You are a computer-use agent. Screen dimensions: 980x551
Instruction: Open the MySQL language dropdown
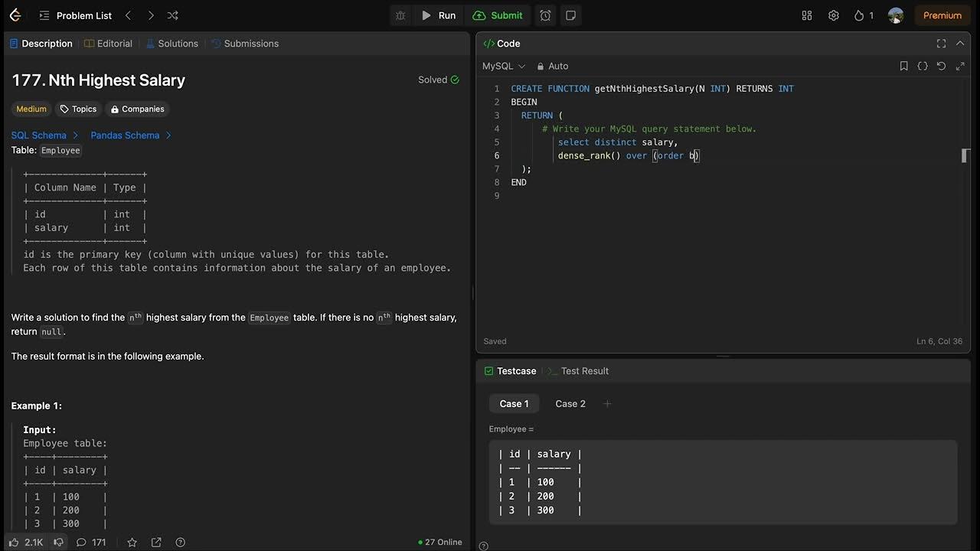coord(503,67)
